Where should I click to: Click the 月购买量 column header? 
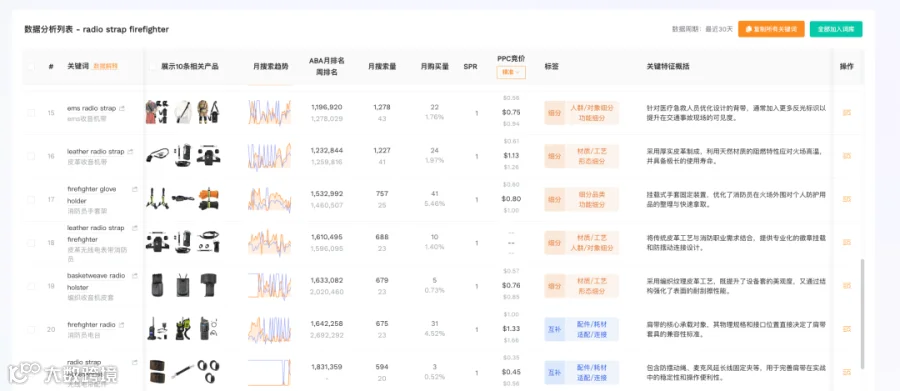[435, 67]
